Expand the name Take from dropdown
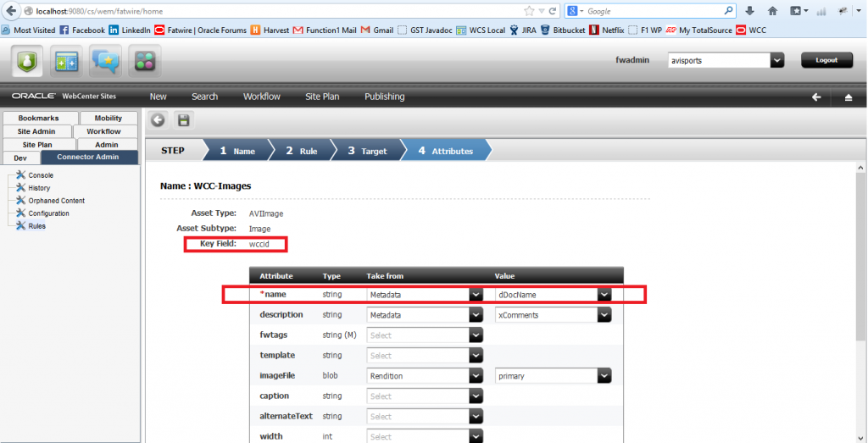This screenshot has height=443, width=868. [x=476, y=295]
